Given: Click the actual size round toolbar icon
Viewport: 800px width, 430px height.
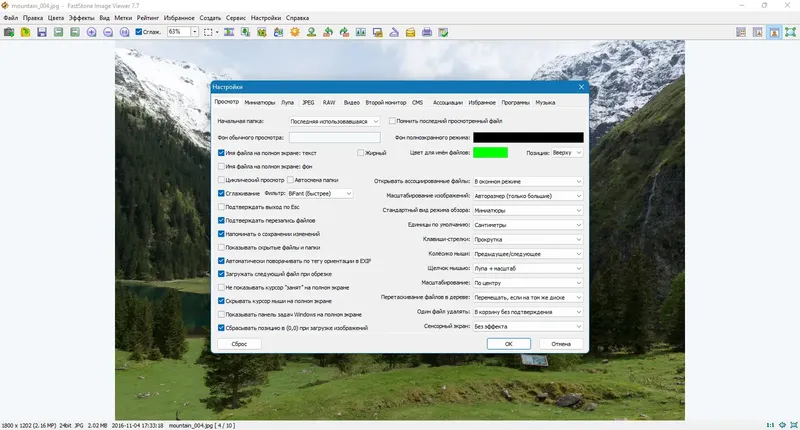Looking at the screenshot, I should pos(124,32).
